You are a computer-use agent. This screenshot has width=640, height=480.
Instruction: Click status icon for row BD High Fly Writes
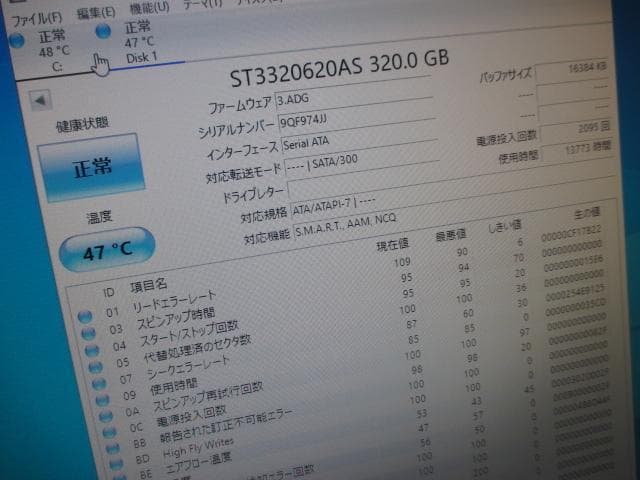(116, 463)
